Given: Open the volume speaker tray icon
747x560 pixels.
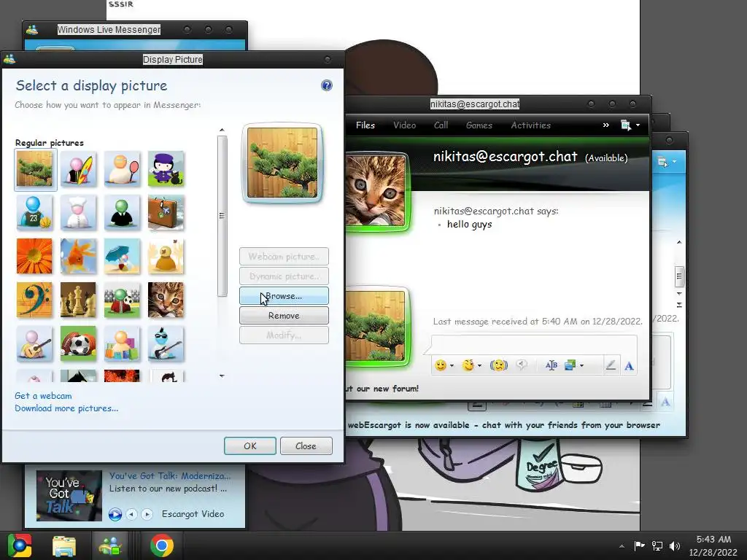Looking at the screenshot, I should 675,545.
